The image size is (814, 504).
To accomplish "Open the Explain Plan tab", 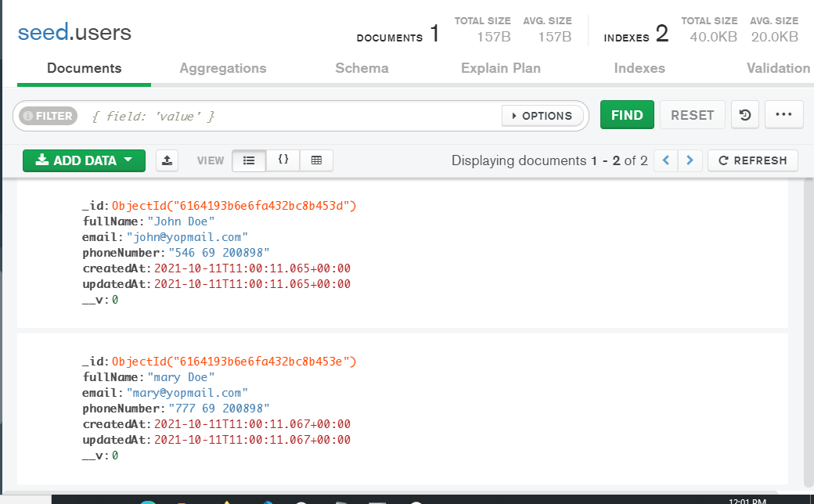I will (501, 68).
